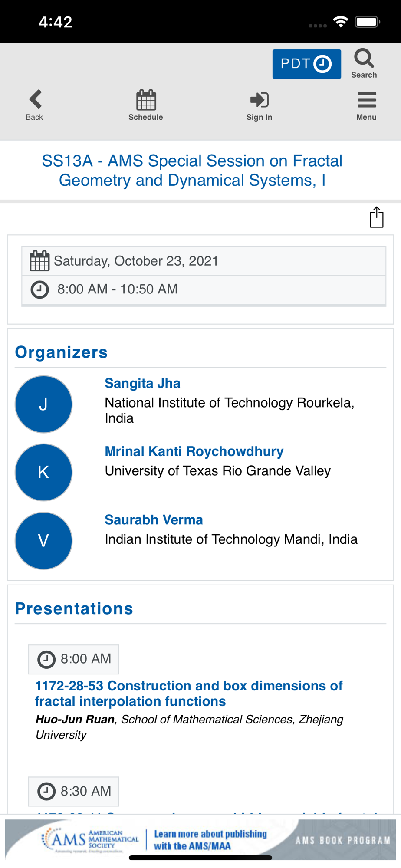Open Saurabh Verma's profile link
The image size is (401, 868).
coord(154,520)
